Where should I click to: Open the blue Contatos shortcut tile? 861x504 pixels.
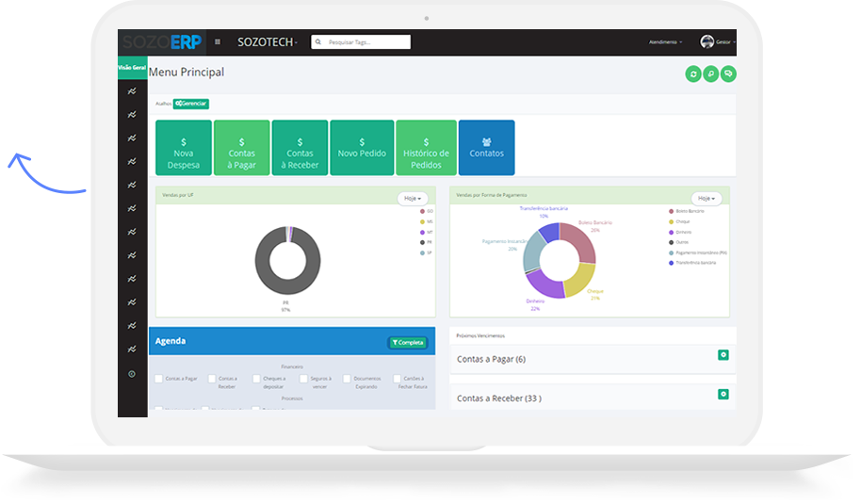coord(486,148)
